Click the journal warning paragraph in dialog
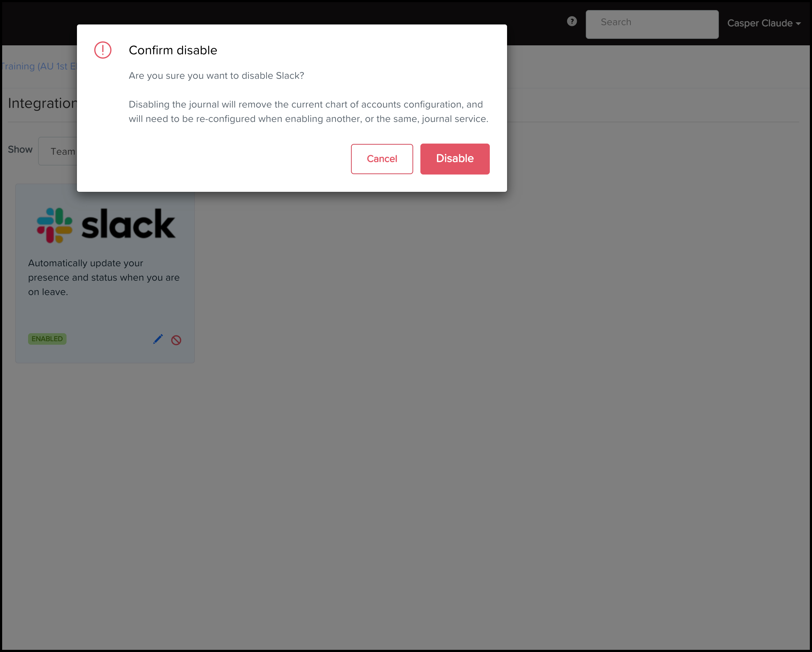The height and width of the screenshot is (652, 812). pyautogui.click(x=309, y=112)
